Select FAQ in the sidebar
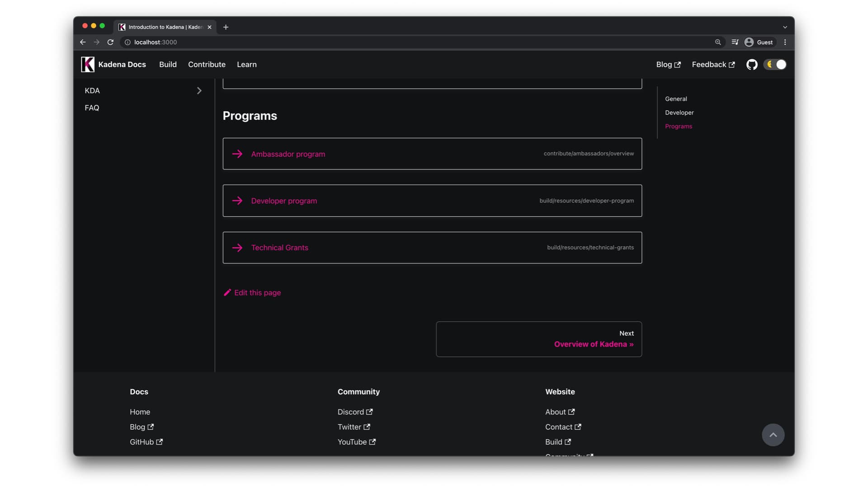 coord(92,108)
